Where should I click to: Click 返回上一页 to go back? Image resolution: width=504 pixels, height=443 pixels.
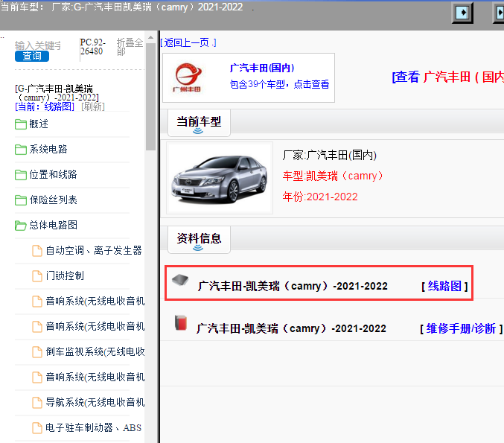click(x=188, y=42)
